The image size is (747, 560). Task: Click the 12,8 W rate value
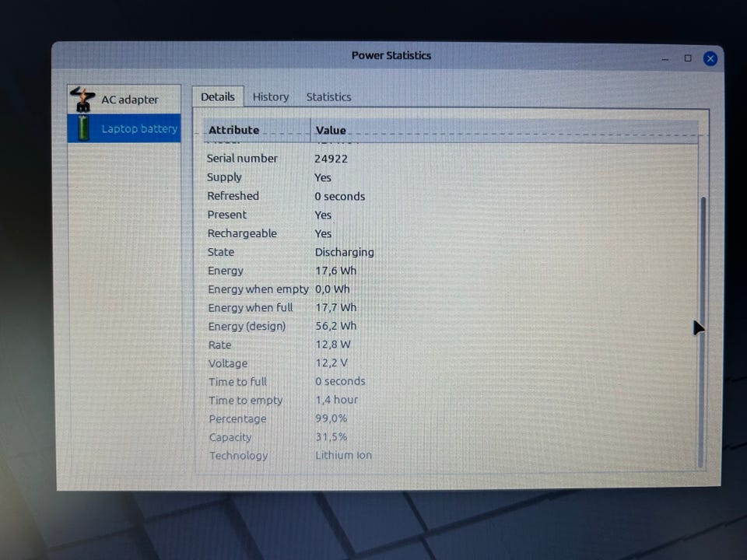(333, 345)
